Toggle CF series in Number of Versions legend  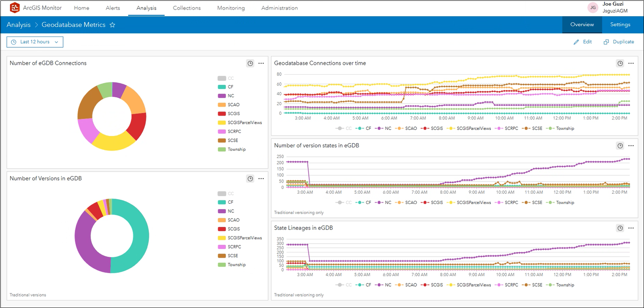pyautogui.click(x=226, y=202)
